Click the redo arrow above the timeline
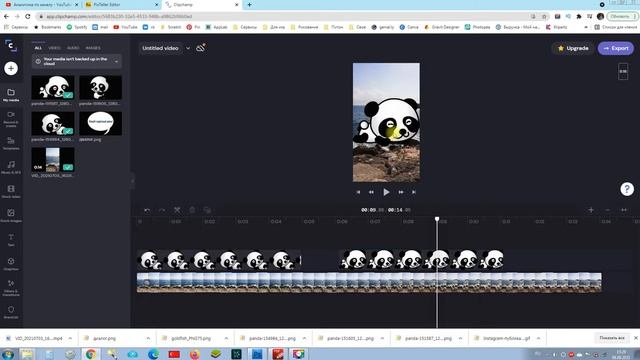Image resolution: width=640 pixels, height=360 pixels. pyautogui.click(x=162, y=210)
